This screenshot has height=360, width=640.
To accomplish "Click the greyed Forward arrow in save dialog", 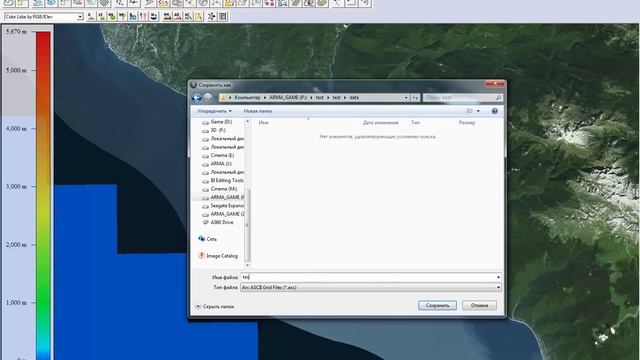I will coord(208,98).
